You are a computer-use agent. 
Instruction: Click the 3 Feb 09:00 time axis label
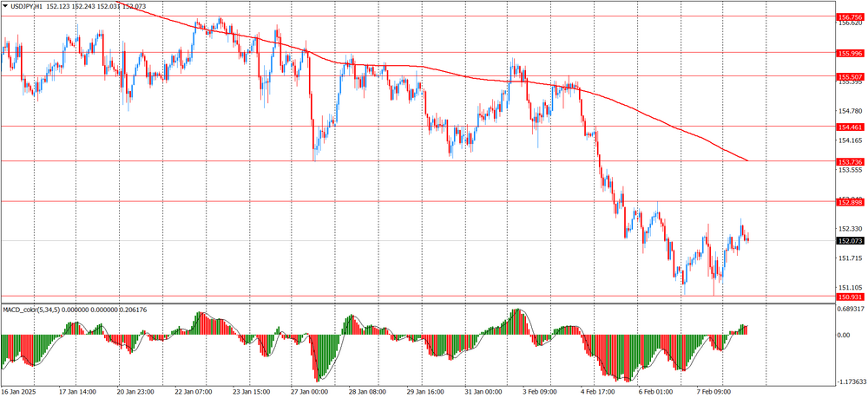540,391
